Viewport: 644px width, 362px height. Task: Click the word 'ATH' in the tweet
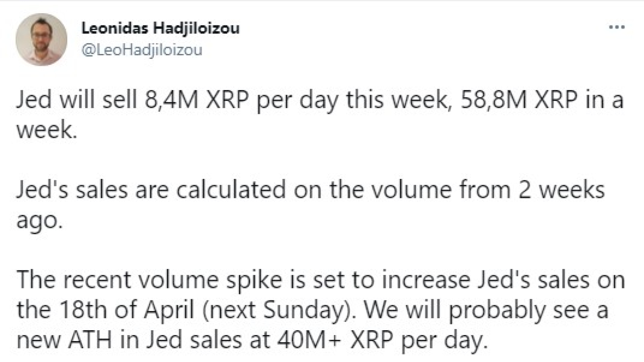pos(89,341)
